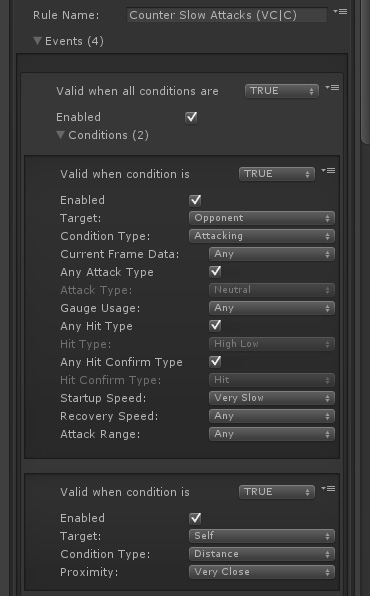
Task: Open options menu icon for the Opponent Attacking condition
Action: (328, 171)
